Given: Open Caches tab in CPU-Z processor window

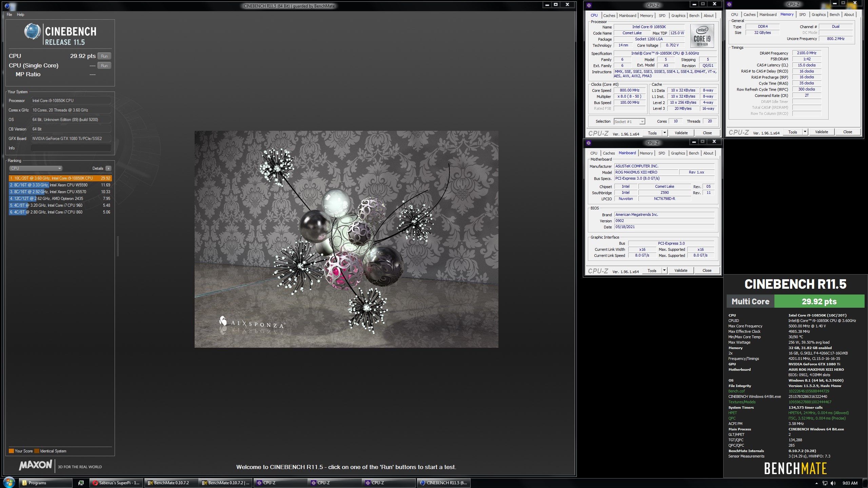Looking at the screenshot, I should [609, 16].
